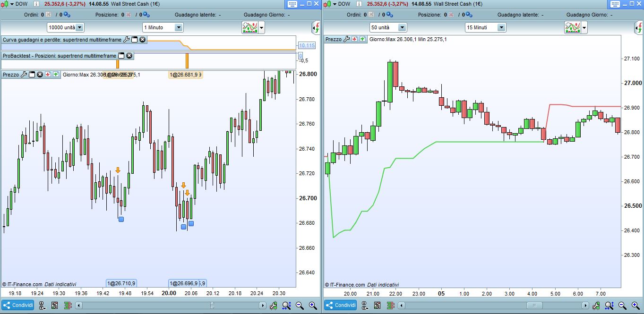Screen dimensions: 644x314
Task: Maximize Curva guadagni e perdite panel
Action: point(134,40)
